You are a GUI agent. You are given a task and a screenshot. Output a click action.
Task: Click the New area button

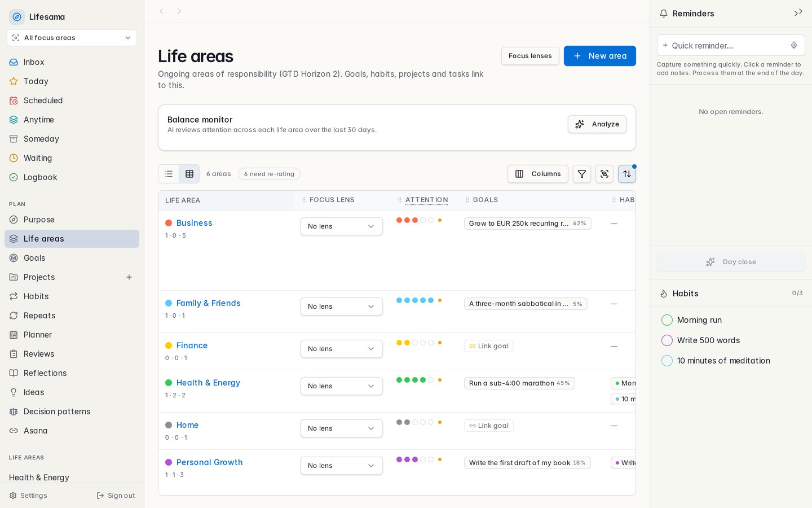click(x=600, y=56)
